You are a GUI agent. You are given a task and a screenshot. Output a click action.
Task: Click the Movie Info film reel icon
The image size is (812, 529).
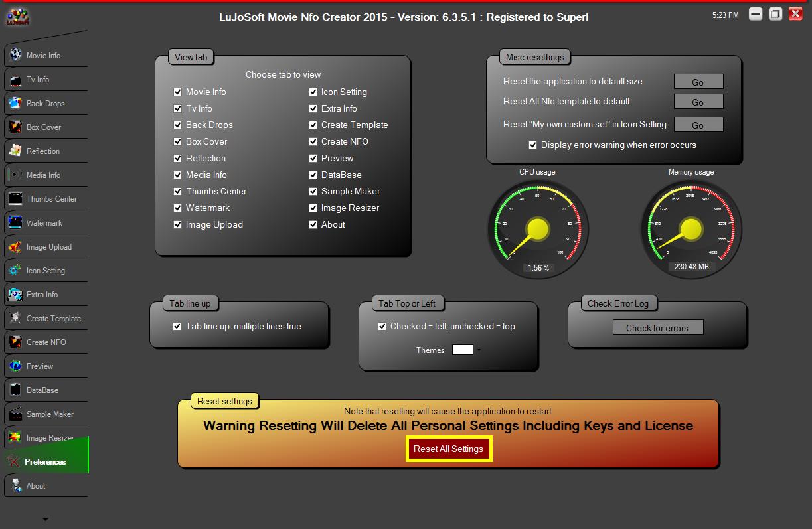tap(15, 55)
